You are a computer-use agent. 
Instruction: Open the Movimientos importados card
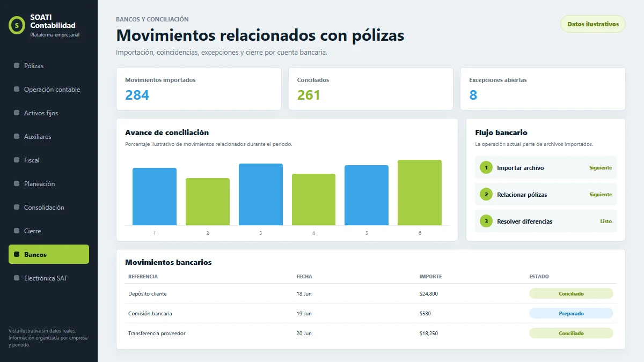click(199, 89)
